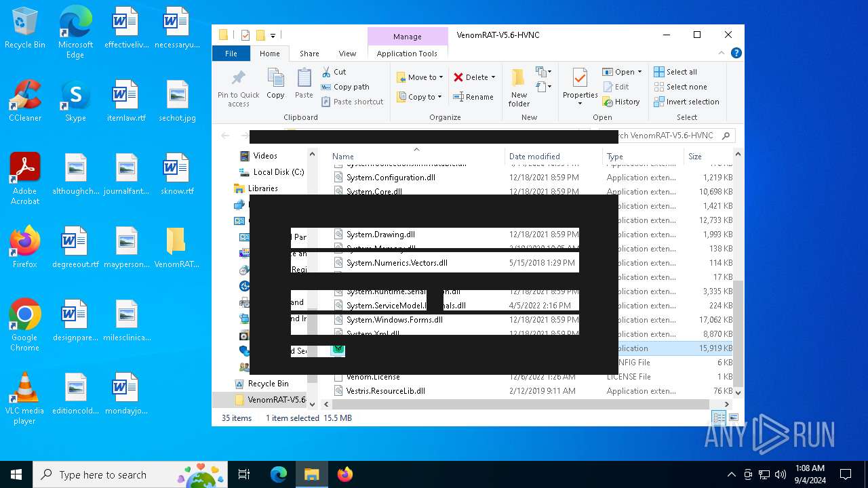Click the Rename command
The height and width of the screenshot is (488, 868).
click(x=473, y=97)
